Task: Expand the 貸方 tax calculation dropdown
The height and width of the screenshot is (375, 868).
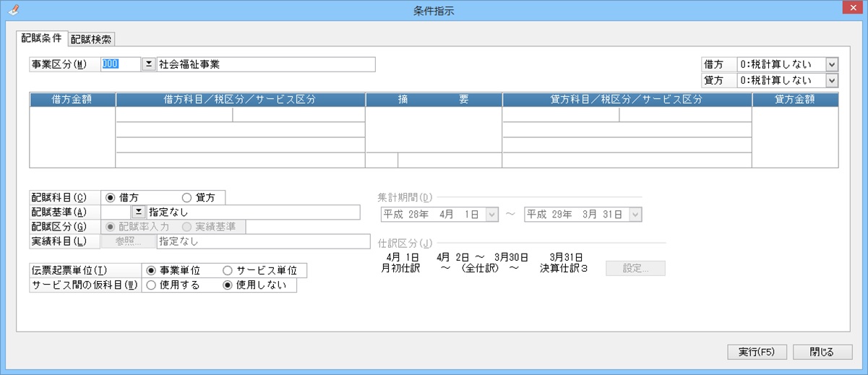Action: pyautogui.click(x=831, y=80)
